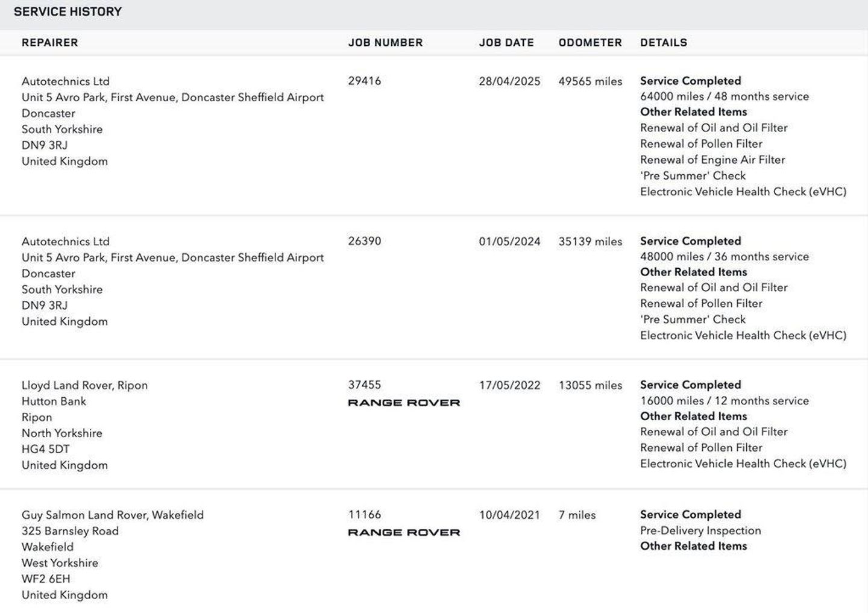Click the Lloyd Land Rover, Ripon repairer name

(84, 385)
